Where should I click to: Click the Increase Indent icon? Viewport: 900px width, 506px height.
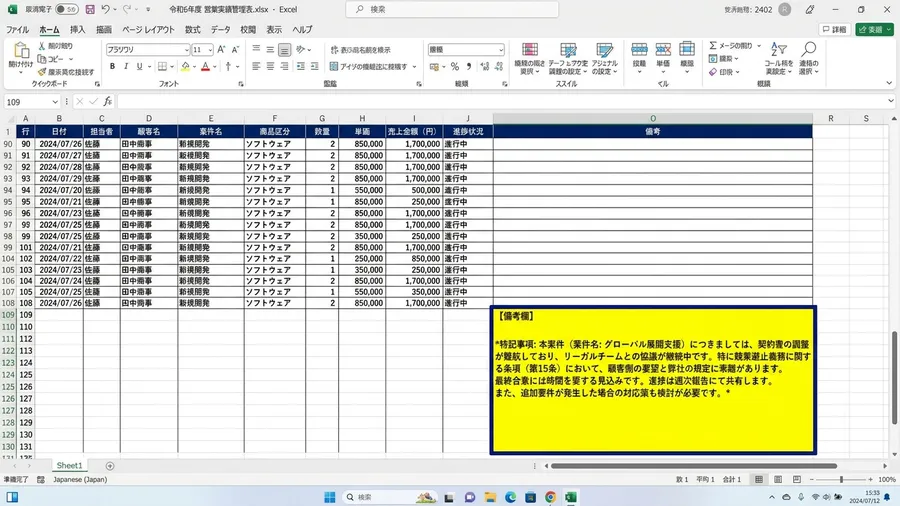point(315,67)
